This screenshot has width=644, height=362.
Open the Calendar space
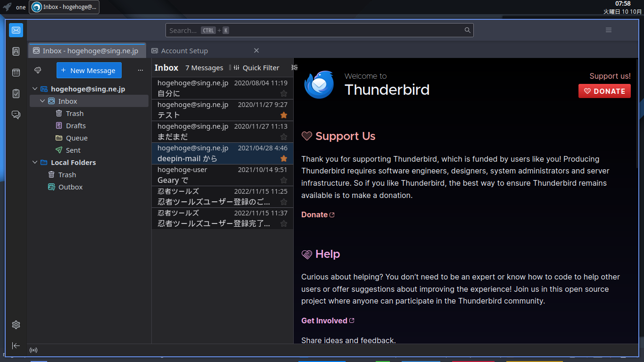click(x=16, y=73)
